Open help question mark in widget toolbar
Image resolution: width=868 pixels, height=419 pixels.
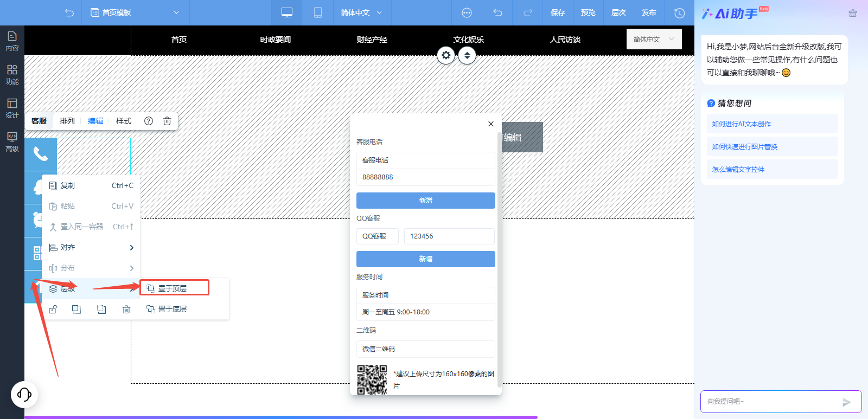coord(149,121)
